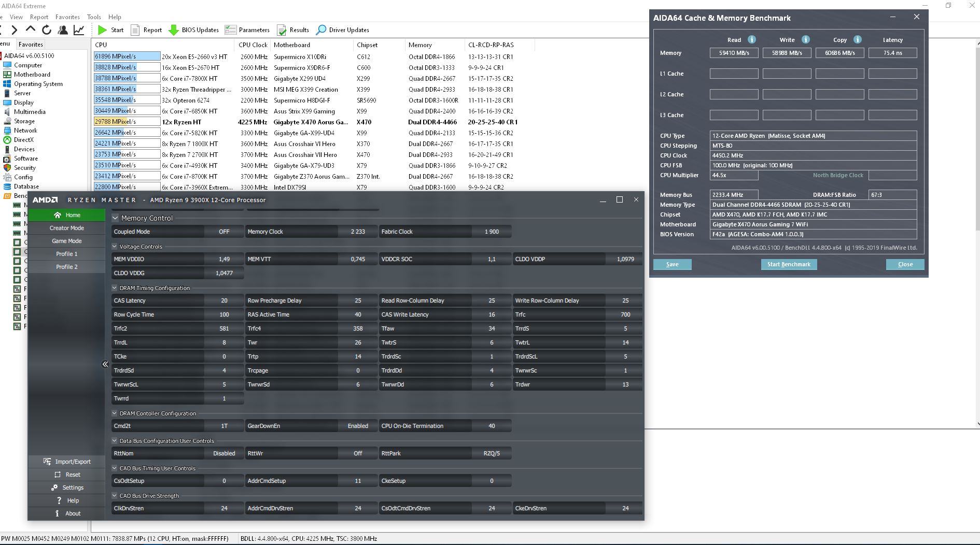Screen dimensions: 980x545
Task: Select Storage in the AIDA64 tree
Action: click(x=24, y=121)
